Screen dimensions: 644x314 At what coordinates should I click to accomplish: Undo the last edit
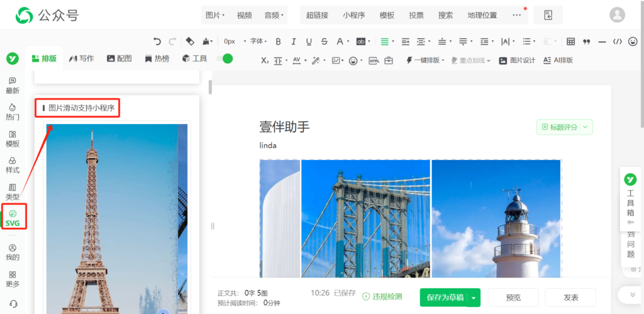[157, 41]
